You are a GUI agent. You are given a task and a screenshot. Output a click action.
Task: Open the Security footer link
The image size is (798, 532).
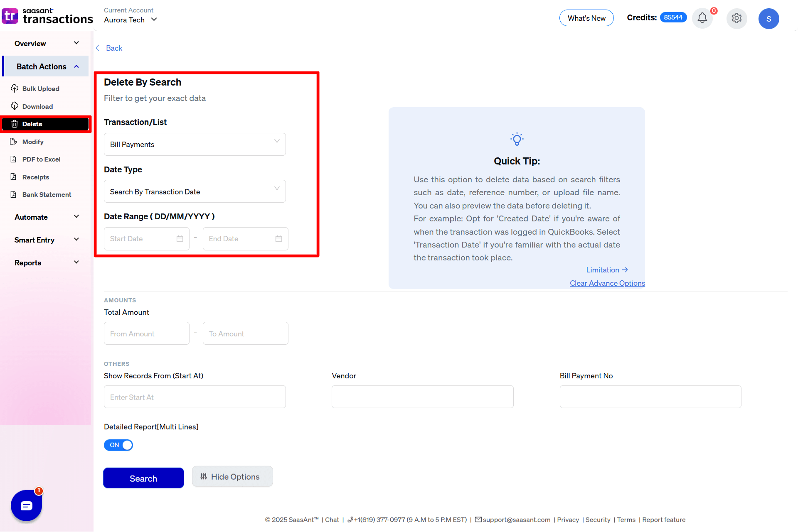598,520
